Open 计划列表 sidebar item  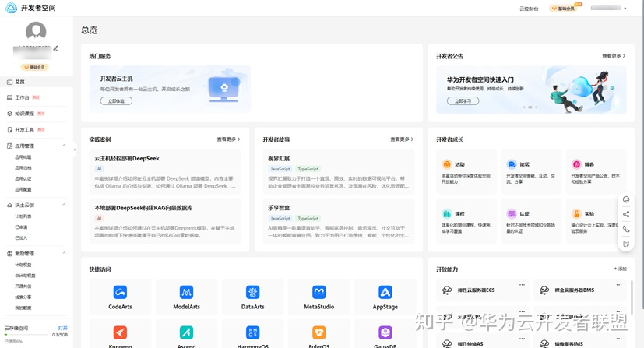click(x=23, y=216)
